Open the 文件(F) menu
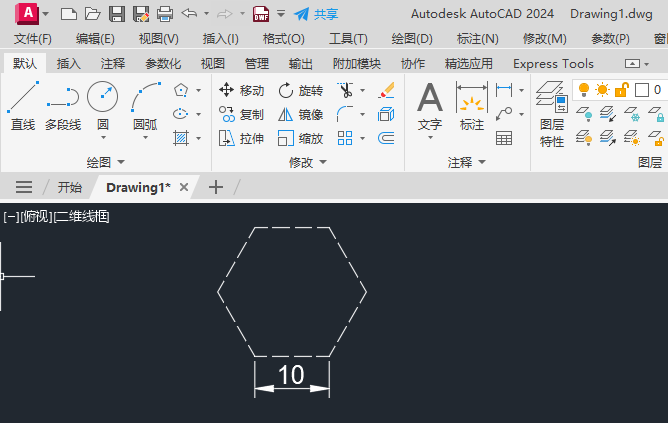This screenshot has width=668, height=423. pos(33,39)
